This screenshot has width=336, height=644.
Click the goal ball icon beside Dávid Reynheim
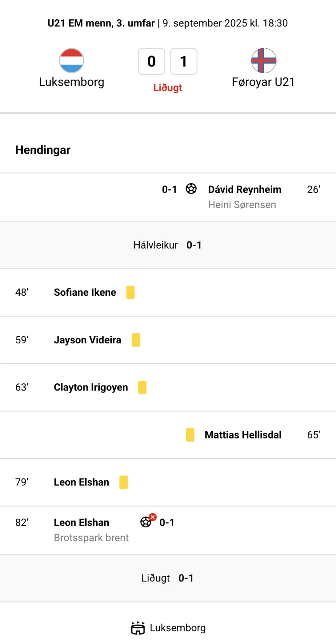coord(191,188)
